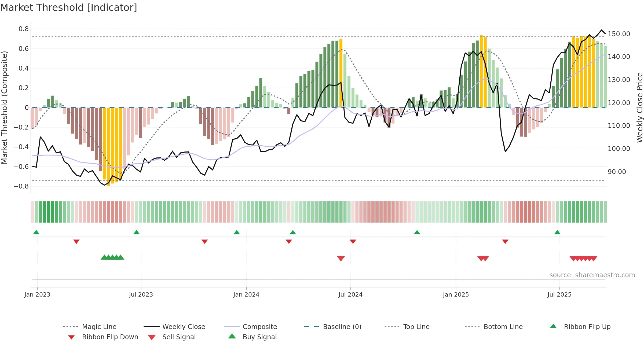Click the Ribbon Flip Up marker just before Jul 2023
The height and width of the screenshot is (362, 644).
click(136, 232)
